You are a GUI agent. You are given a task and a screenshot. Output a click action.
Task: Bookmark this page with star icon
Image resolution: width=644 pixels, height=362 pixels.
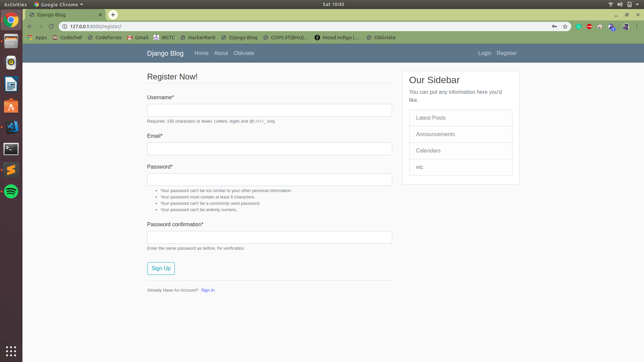pos(565,26)
